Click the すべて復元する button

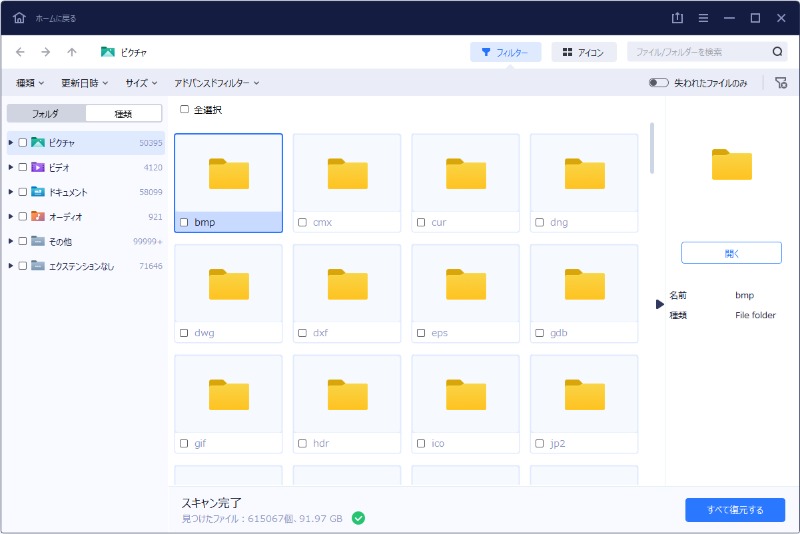click(x=735, y=510)
